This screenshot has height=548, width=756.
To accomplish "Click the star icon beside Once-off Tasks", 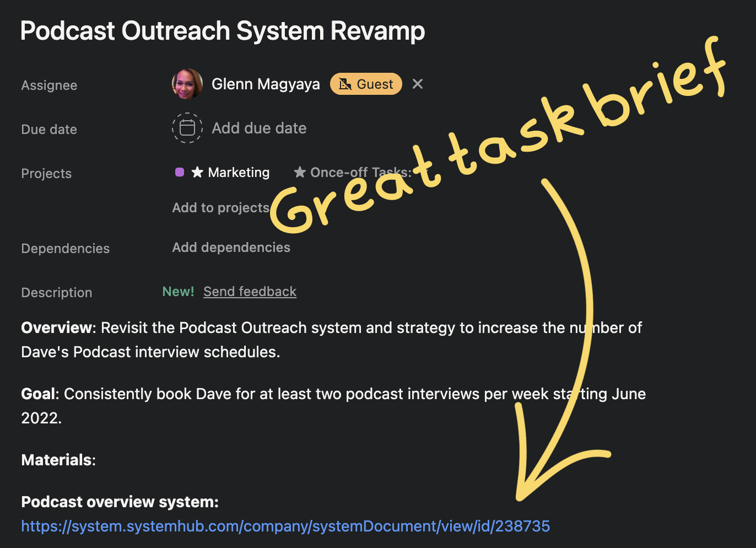I will (x=300, y=173).
